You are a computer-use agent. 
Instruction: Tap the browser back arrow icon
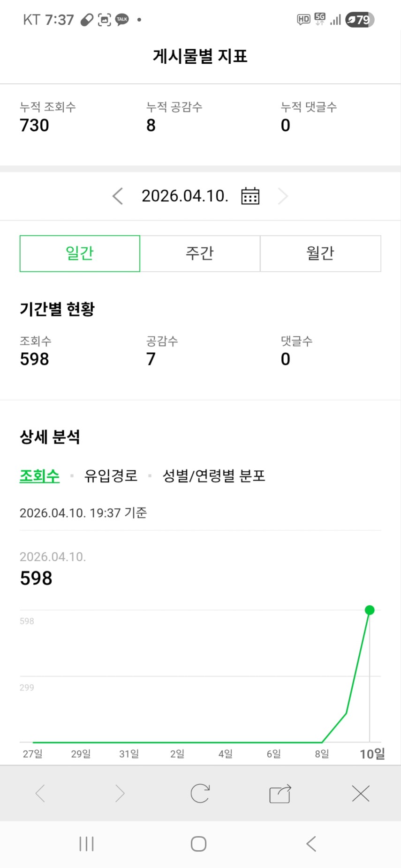(x=40, y=794)
